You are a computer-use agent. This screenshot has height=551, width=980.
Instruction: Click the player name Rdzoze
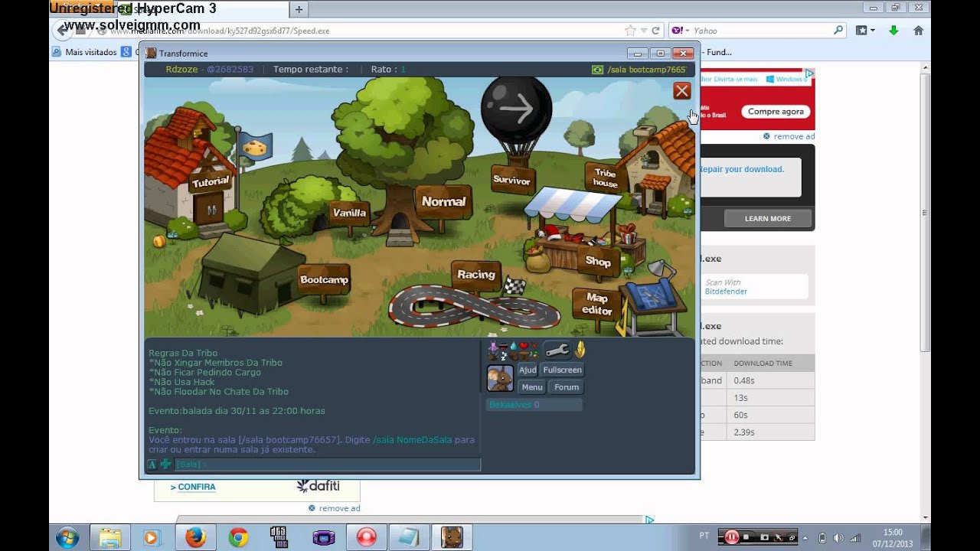[181, 70]
